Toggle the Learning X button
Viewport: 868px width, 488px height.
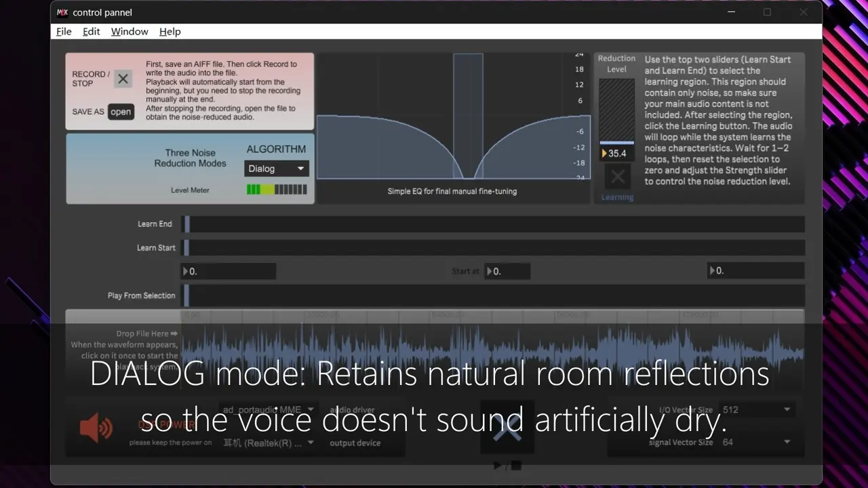[x=617, y=178]
